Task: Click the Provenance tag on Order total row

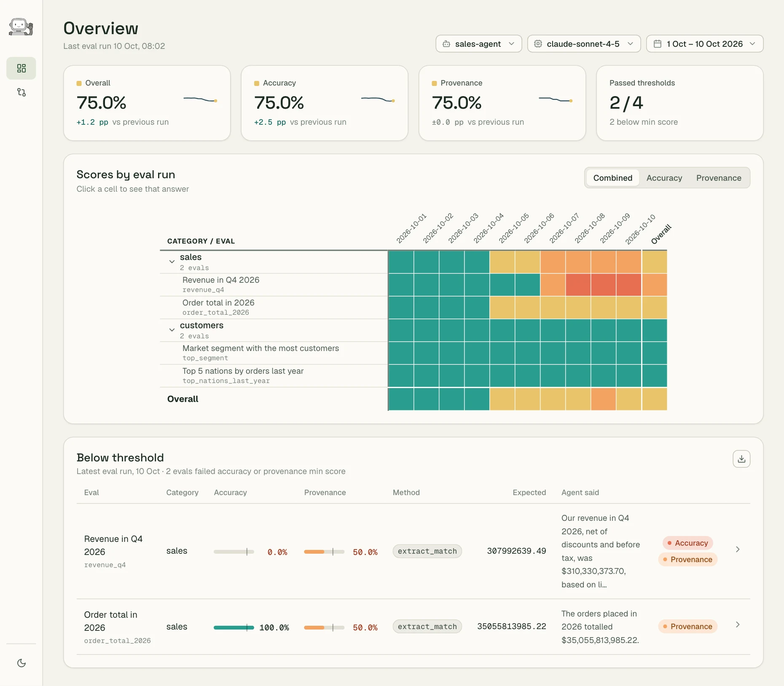Action: (688, 627)
